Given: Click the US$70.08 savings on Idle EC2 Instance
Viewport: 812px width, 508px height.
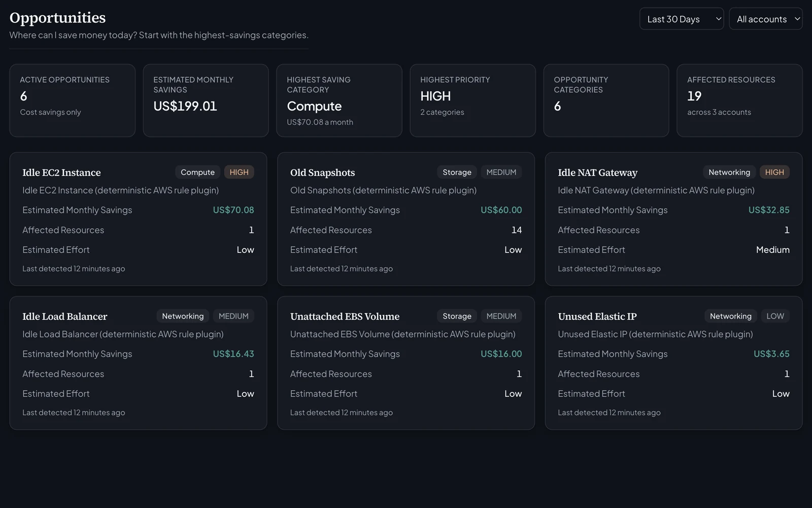Looking at the screenshot, I should point(233,210).
